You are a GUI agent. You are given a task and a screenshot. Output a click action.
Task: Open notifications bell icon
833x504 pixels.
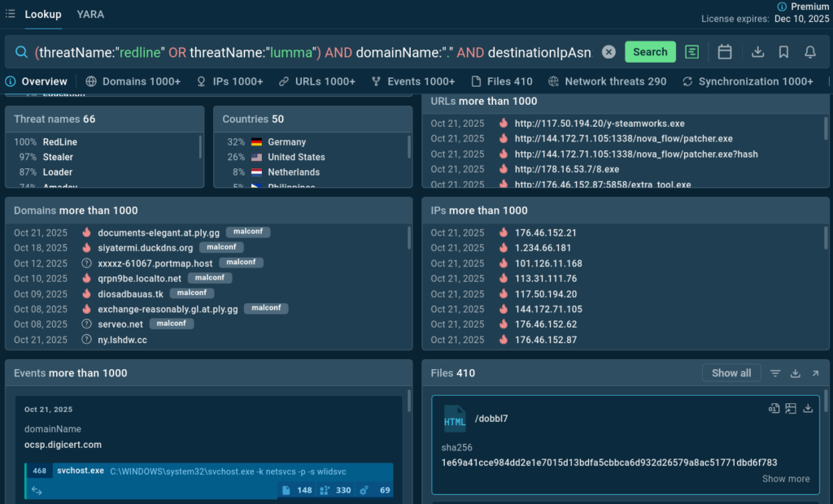810,52
